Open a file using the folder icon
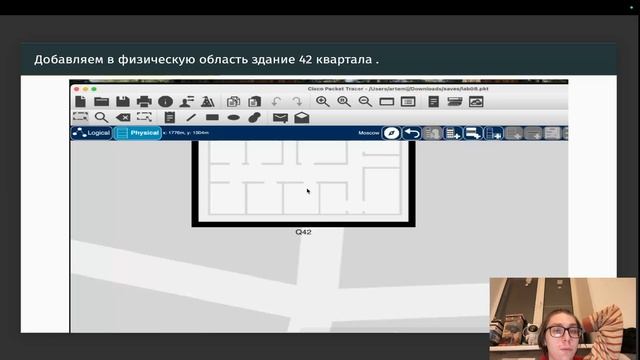 101,101
